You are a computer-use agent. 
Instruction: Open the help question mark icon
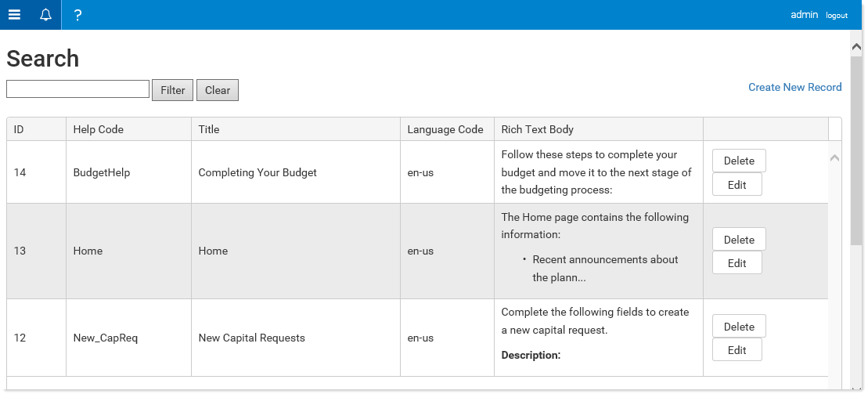pos(77,15)
